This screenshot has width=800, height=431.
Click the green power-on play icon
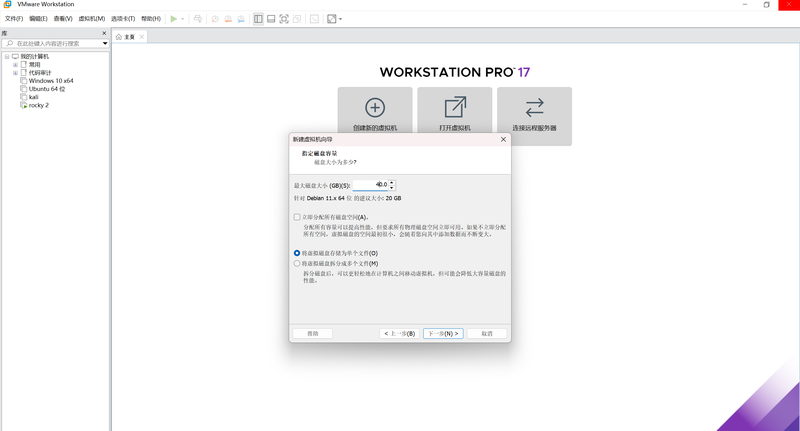coord(174,19)
